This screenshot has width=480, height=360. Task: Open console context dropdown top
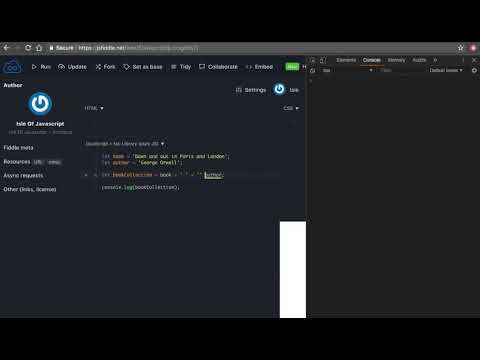pos(347,70)
